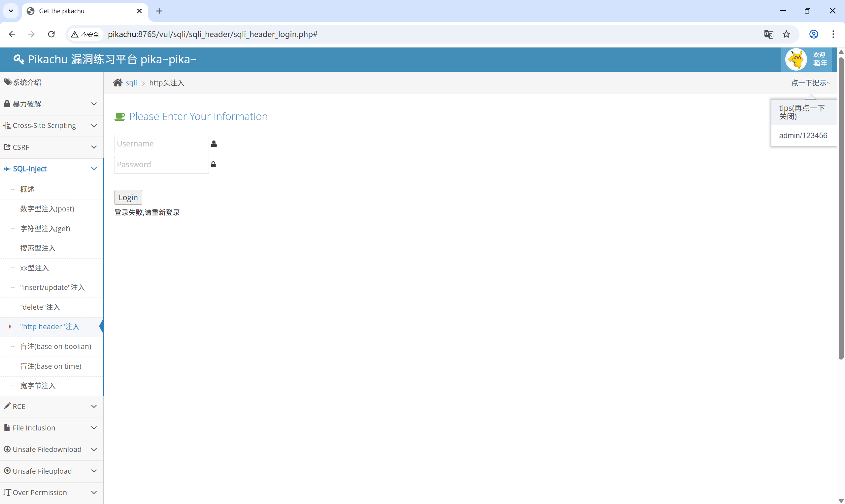Focus the Username input field

[x=161, y=144]
